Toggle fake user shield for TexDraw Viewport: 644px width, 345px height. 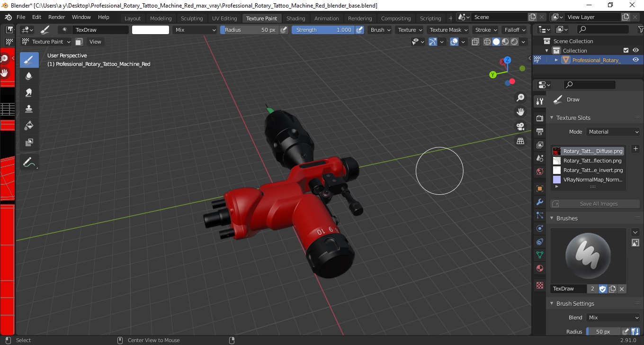(603, 289)
